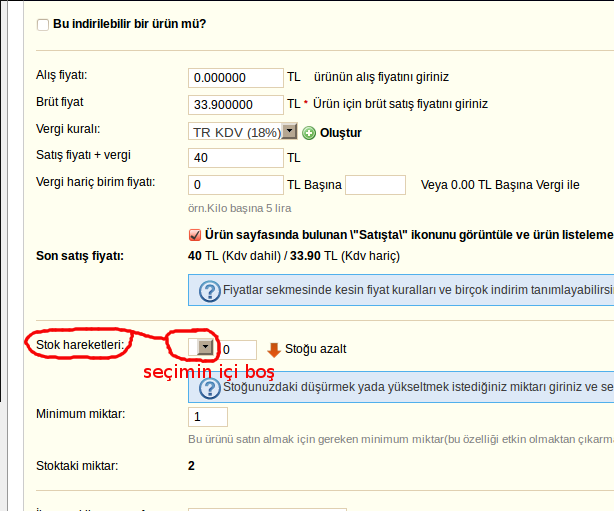614x511 pixels.
Task: Click the Satış fiyatı + vergi field
Action: [236, 158]
